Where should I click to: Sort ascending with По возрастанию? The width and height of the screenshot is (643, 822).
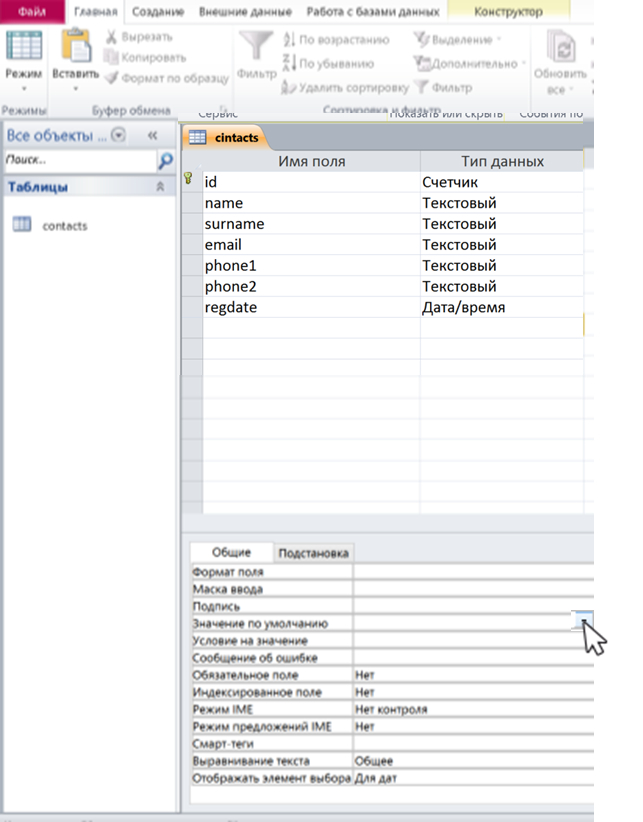tap(335, 39)
